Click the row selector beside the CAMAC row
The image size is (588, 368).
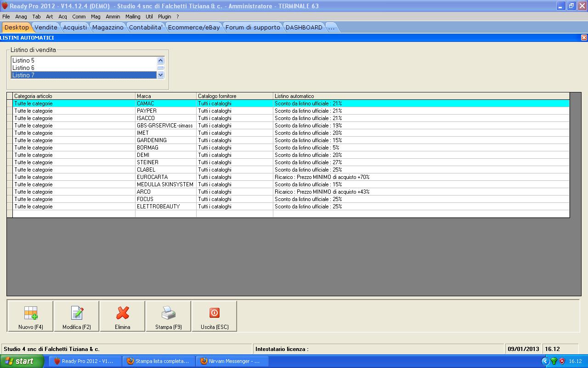[10, 103]
